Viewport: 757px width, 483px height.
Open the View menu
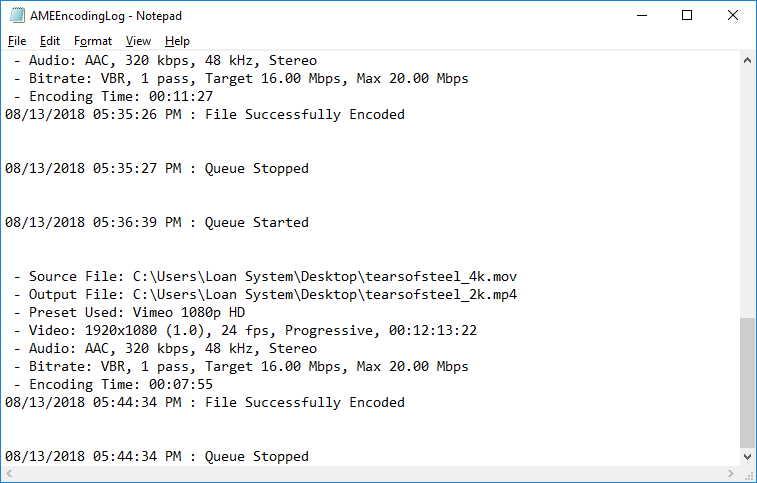coord(138,41)
